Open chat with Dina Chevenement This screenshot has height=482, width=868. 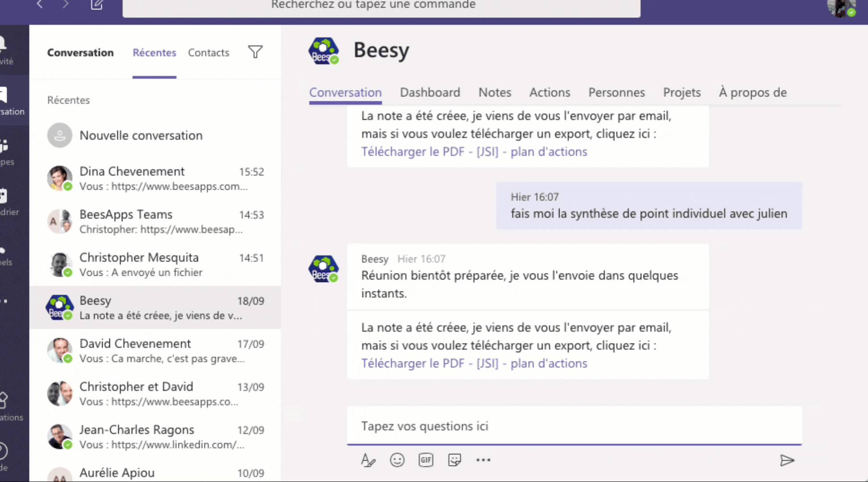click(x=155, y=178)
